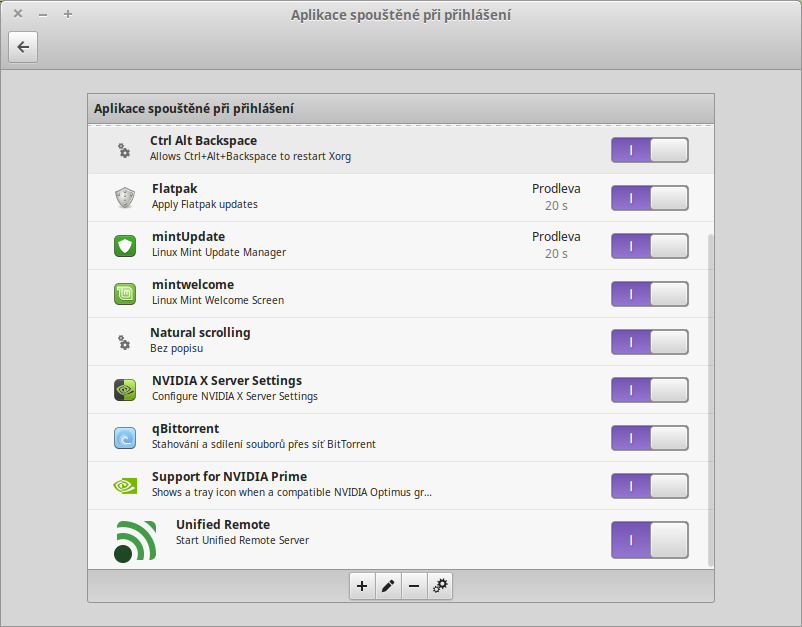
Task: Click the Flatpak shield icon
Action: 125,198
